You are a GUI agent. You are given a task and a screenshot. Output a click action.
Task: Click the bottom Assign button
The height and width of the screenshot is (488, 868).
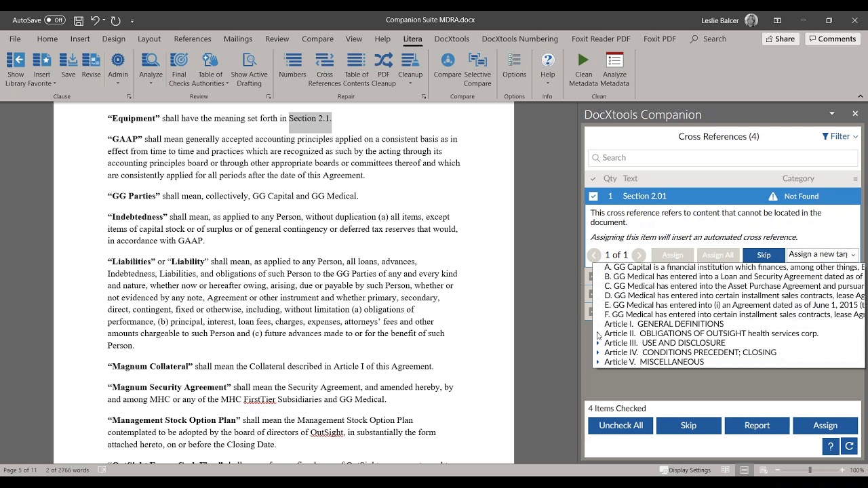(825, 425)
